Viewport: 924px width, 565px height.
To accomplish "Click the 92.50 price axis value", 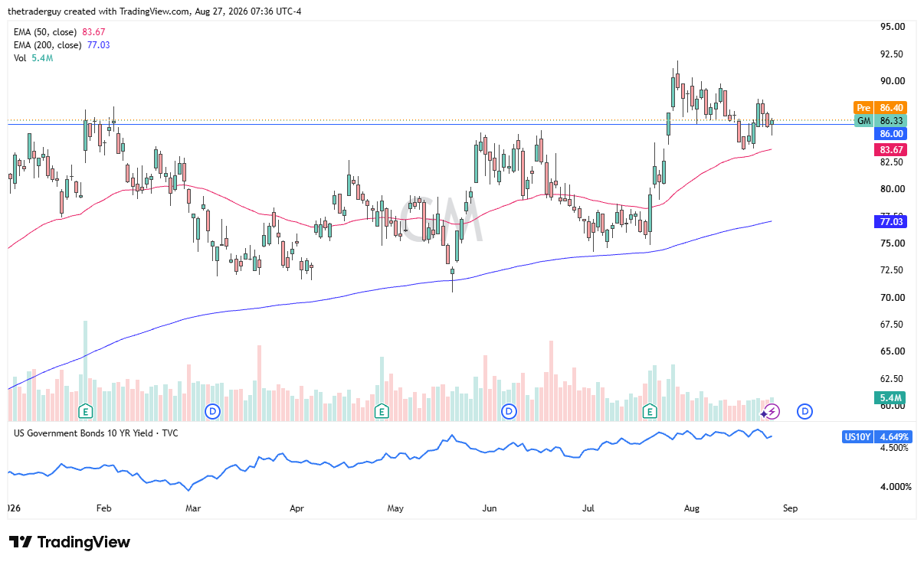I will [893, 54].
